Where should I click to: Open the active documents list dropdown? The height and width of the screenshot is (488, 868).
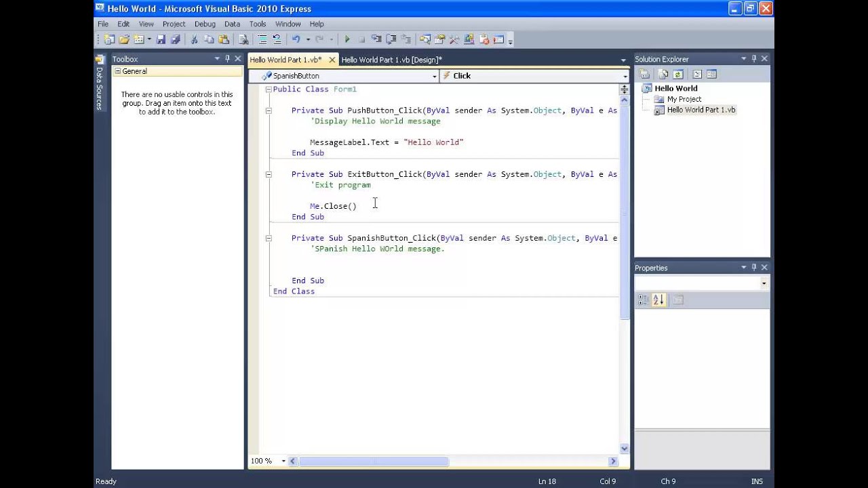coord(623,60)
